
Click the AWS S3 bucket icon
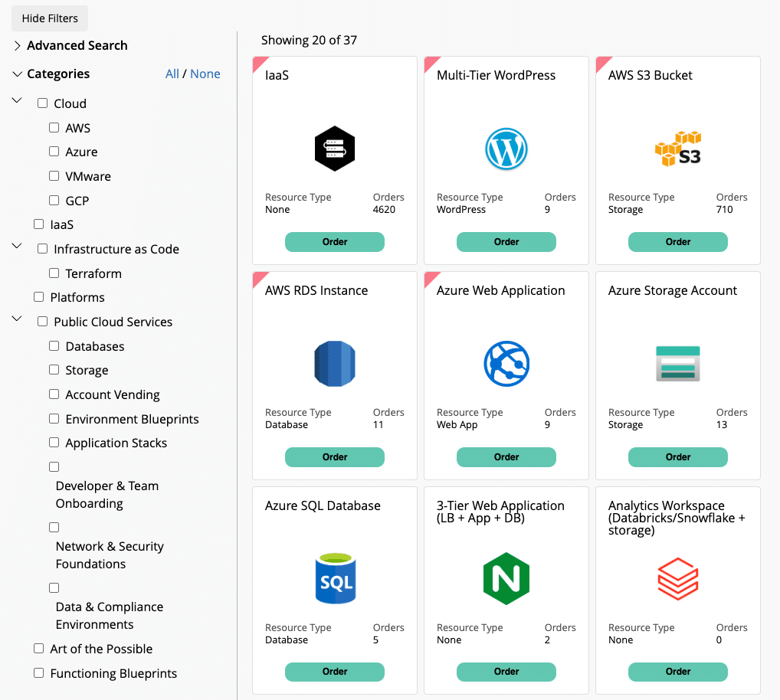pos(678,149)
